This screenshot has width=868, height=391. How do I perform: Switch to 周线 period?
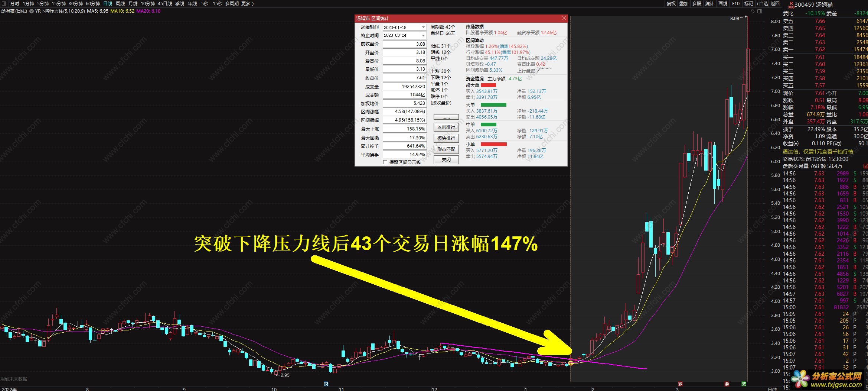click(x=120, y=3)
